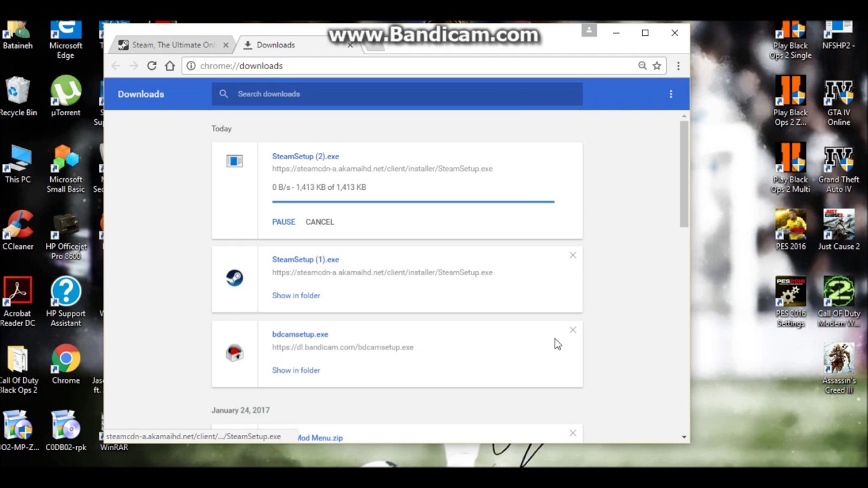Click in the Search downloads field

[x=397, y=94]
